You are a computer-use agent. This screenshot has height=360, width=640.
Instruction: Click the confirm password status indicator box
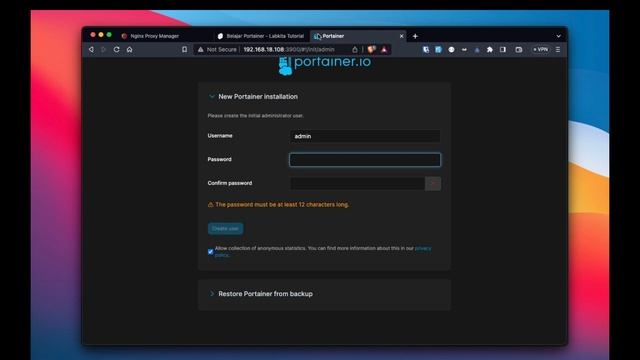433,183
